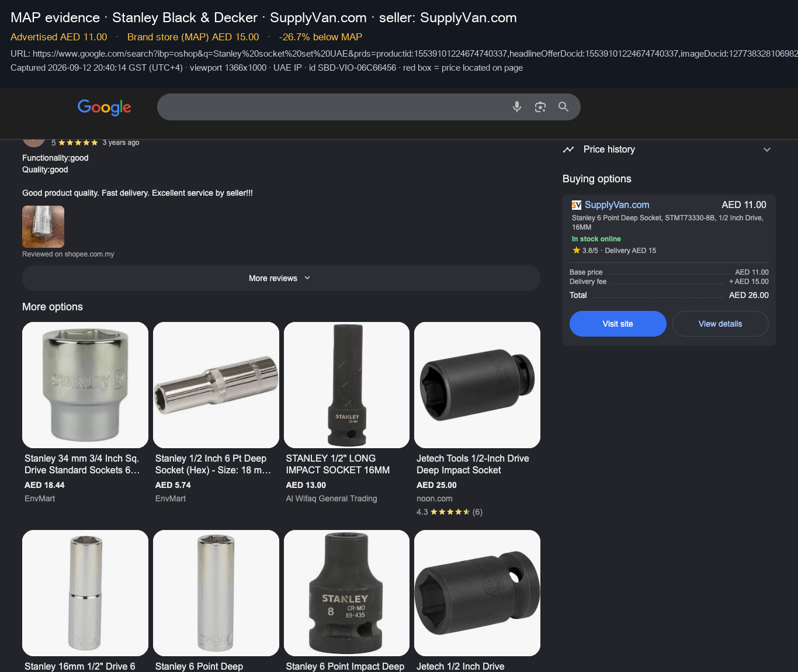Click the AED 25.00 price

click(x=436, y=485)
